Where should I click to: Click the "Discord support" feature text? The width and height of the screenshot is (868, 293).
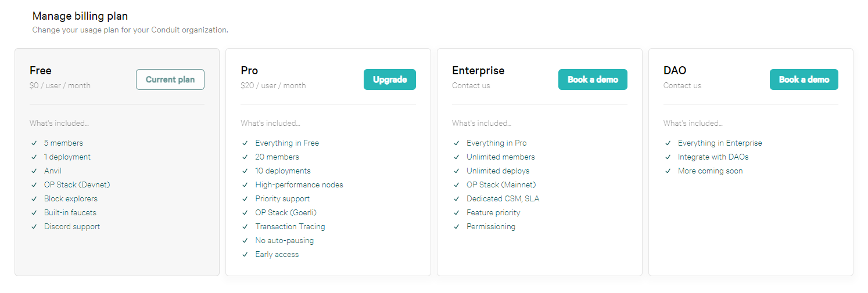pyautogui.click(x=72, y=227)
